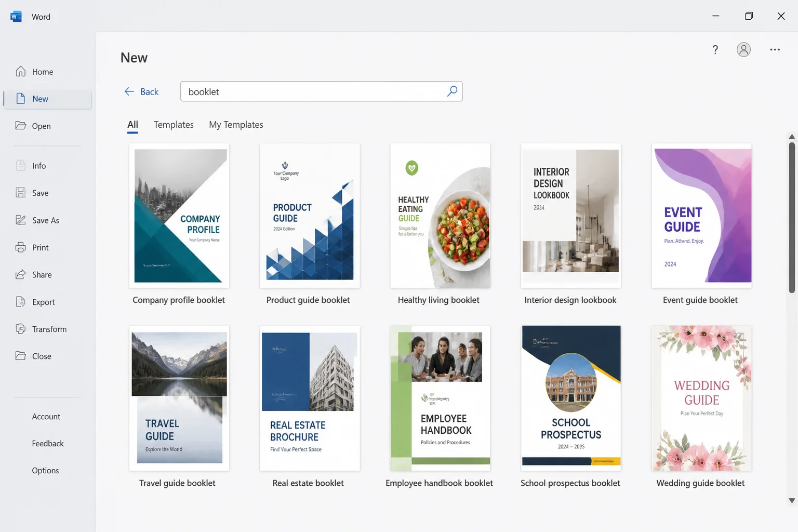Click the Save As icon
This screenshot has height=532, width=798.
pos(21,220)
